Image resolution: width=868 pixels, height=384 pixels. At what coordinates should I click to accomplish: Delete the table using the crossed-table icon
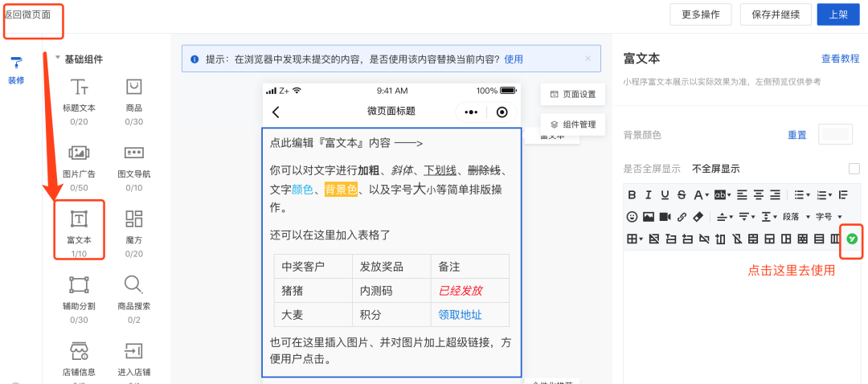653,239
